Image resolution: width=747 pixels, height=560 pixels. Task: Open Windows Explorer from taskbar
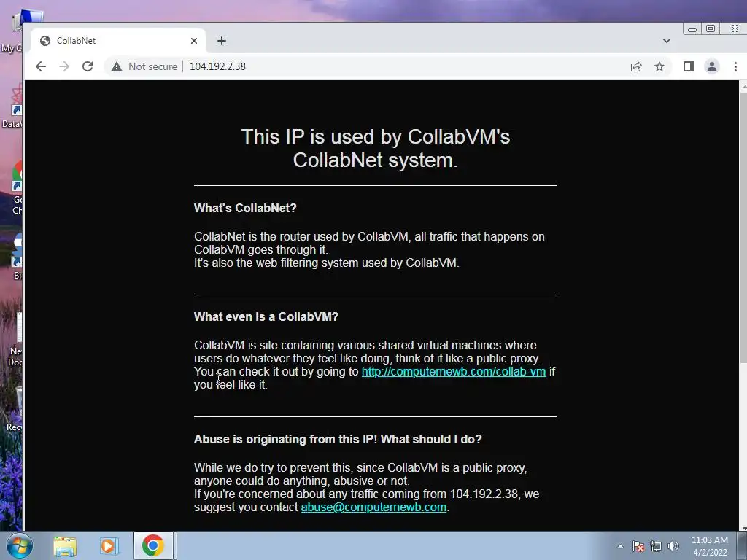65,546
